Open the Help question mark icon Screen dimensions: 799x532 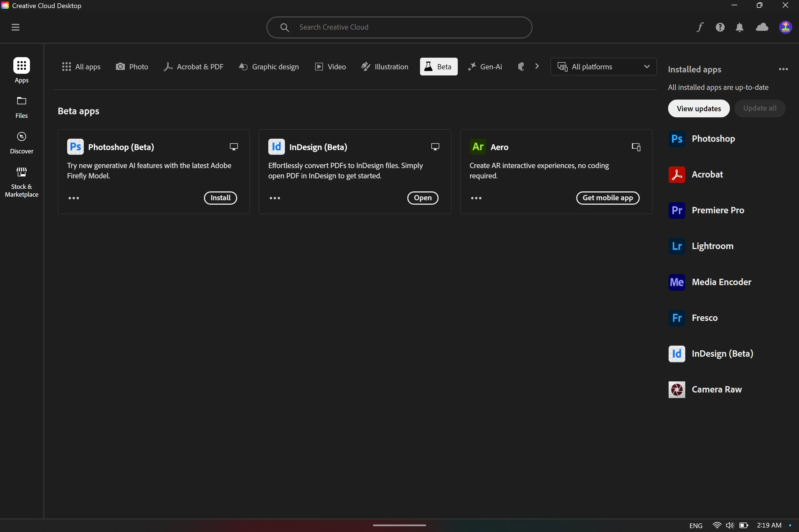click(x=720, y=27)
